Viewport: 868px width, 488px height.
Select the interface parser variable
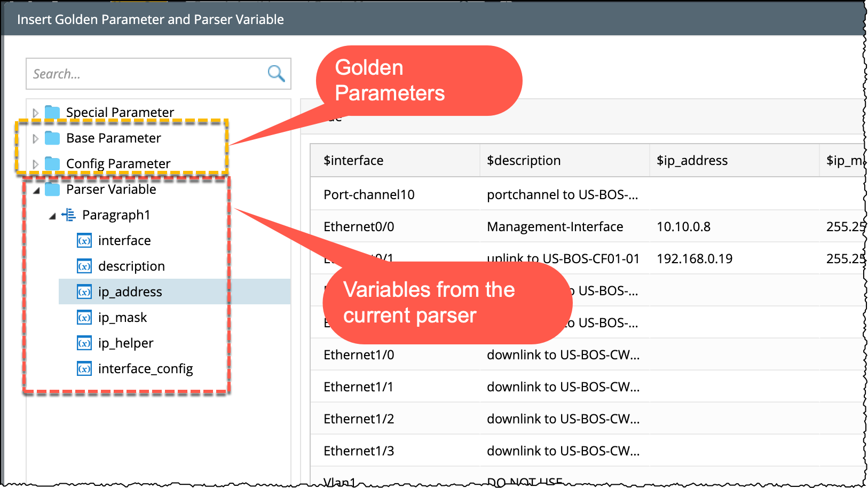tap(124, 241)
